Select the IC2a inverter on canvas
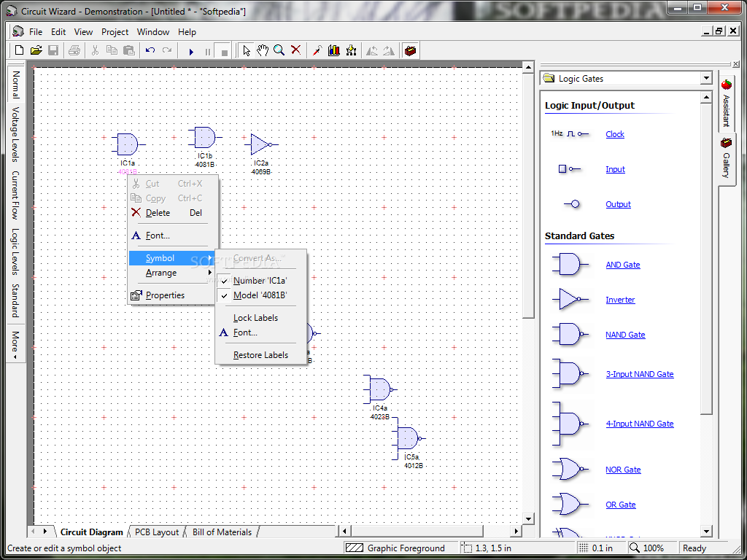The height and width of the screenshot is (560, 747). pyautogui.click(x=261, y=144)
